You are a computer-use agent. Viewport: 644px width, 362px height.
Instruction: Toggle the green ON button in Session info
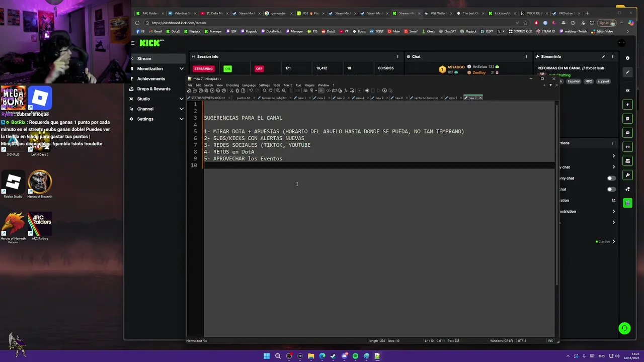click(x=227, y=68)
